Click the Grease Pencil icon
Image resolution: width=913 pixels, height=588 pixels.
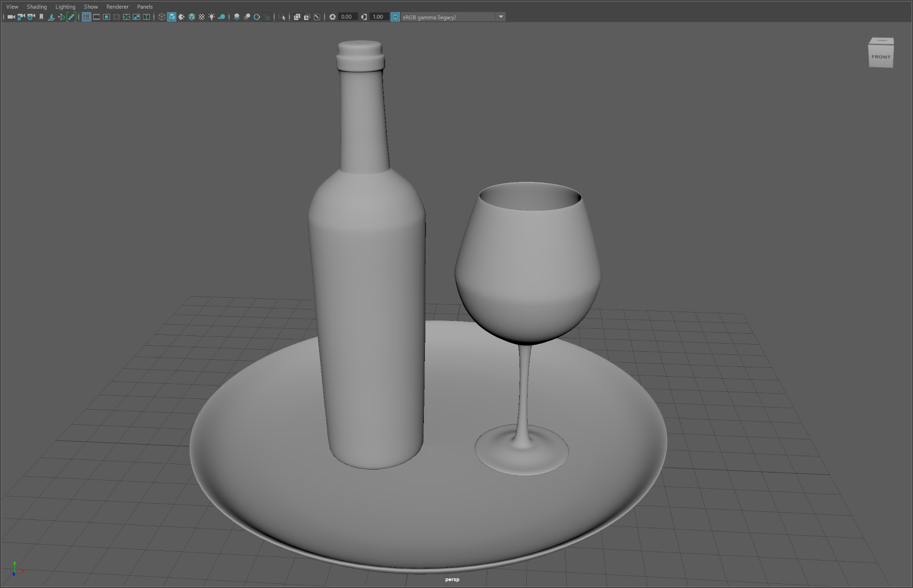tap(71, 17)
